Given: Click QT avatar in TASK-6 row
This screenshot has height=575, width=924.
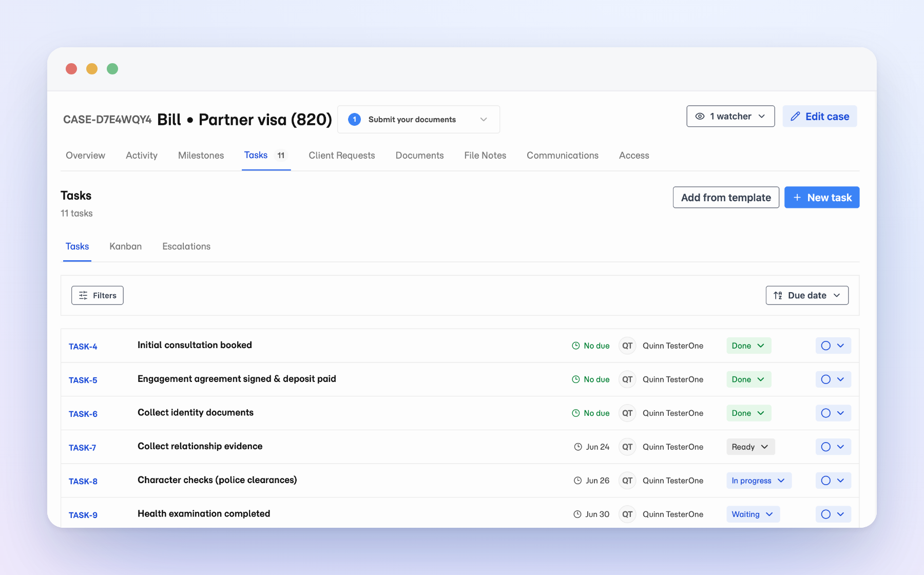Looking at the screenshot, I should point(627,413).
